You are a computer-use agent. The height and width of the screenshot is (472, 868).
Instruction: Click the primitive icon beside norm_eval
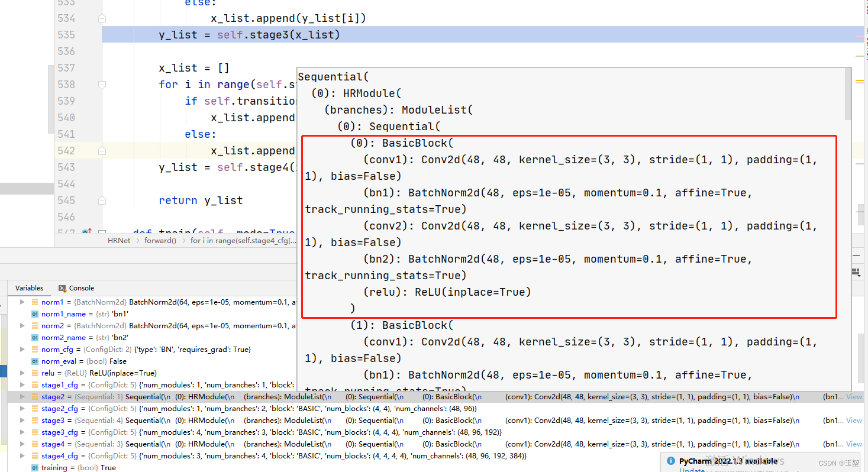(35, 361)
